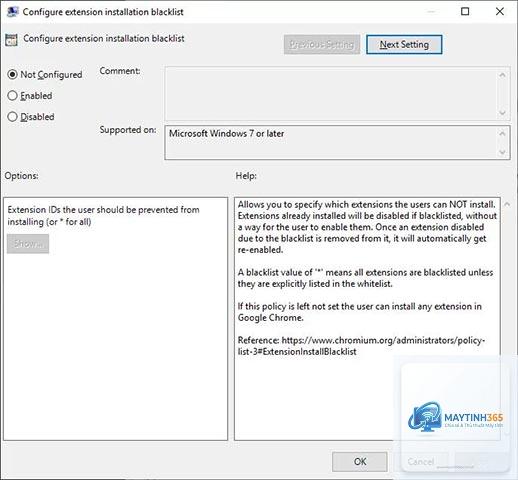Click the 'Google Chrome.' help text
Screen dimensions: 518x480
click(271, 318)
